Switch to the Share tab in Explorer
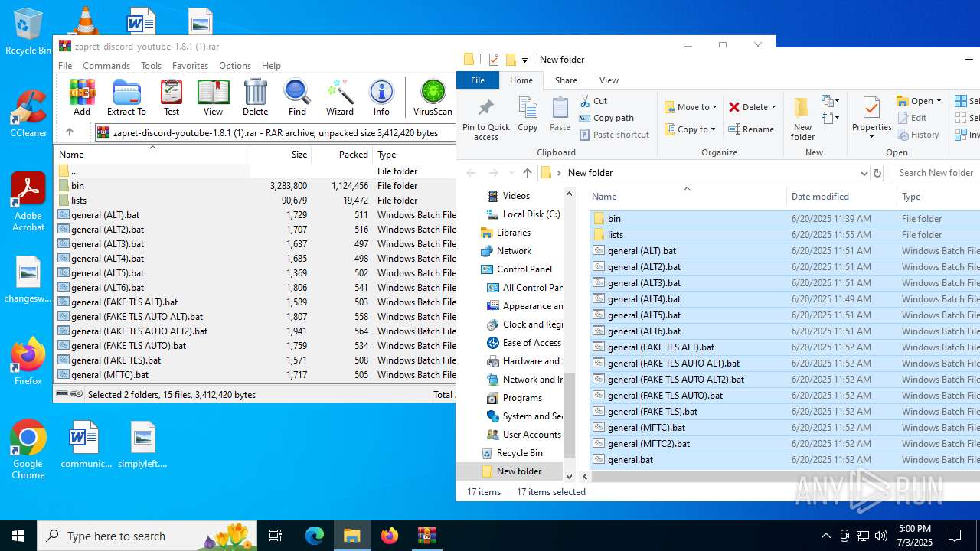This screenshot has height=551, width=980. click(x=566, y=80)
